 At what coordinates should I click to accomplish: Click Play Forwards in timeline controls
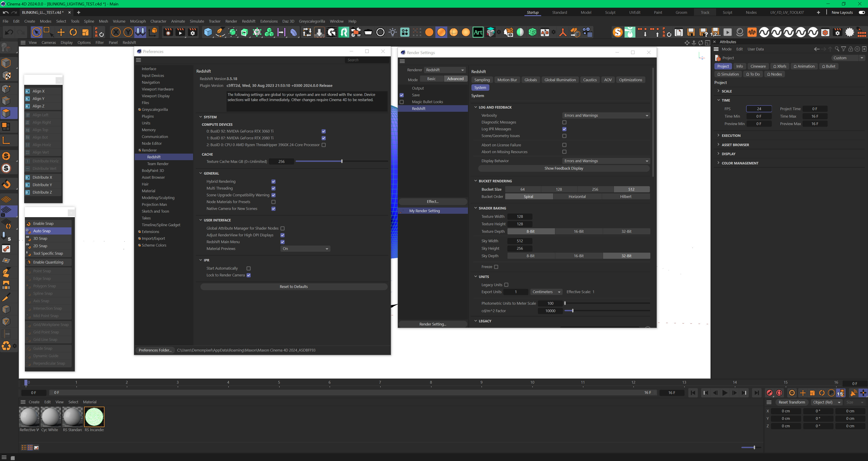pos(724,393)
